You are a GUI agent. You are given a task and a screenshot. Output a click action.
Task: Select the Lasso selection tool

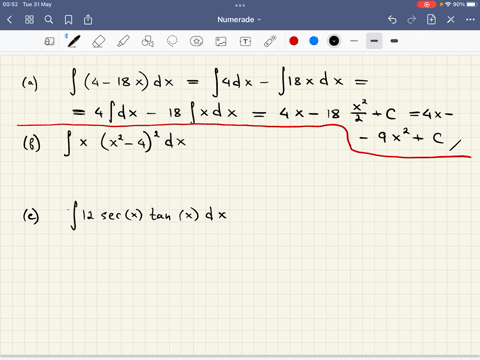coord(172,41)
